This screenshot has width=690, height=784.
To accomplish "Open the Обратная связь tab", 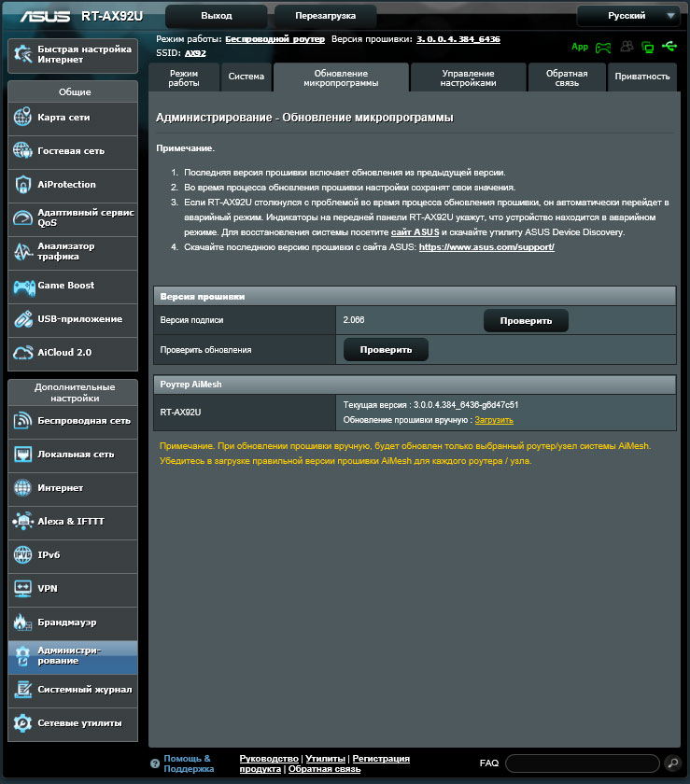I will coord(567,78).
